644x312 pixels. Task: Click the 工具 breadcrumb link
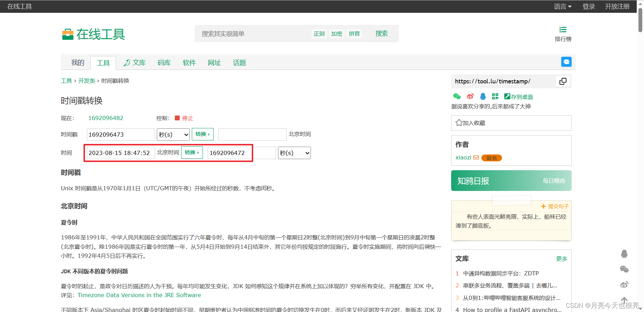point(66,81)
